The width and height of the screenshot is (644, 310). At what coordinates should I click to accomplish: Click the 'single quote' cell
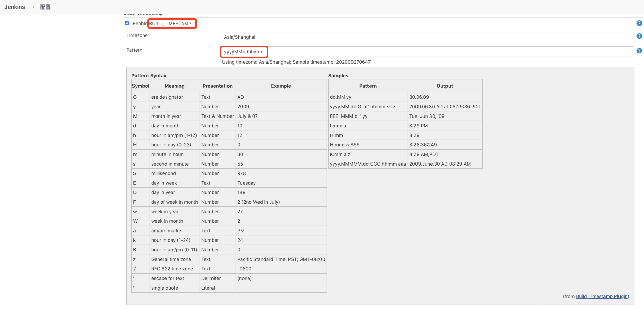click(175, 288)
